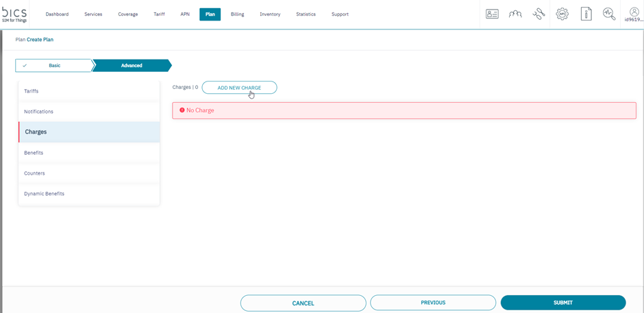Viewport: 644px width, 313px height.
Task: Select Tariffs in the side panel
Action: [32, 91]
